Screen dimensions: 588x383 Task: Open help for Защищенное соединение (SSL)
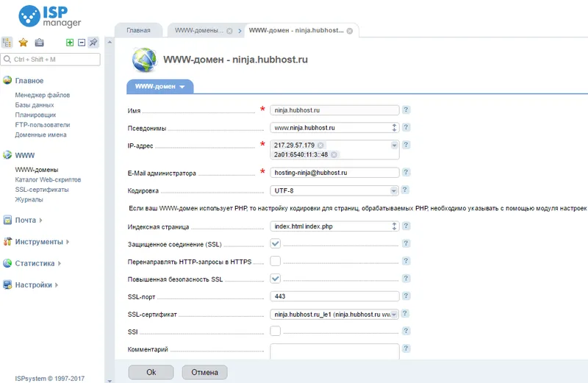click(x=406, y=243)
